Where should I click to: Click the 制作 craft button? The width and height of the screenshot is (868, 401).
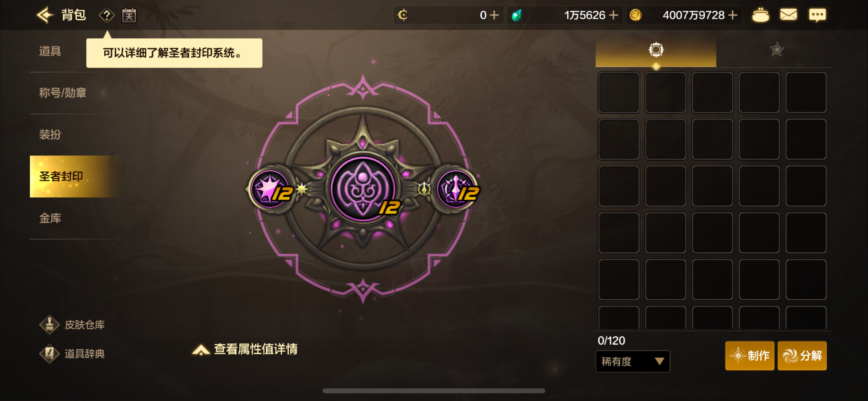(x=749, y=355)
